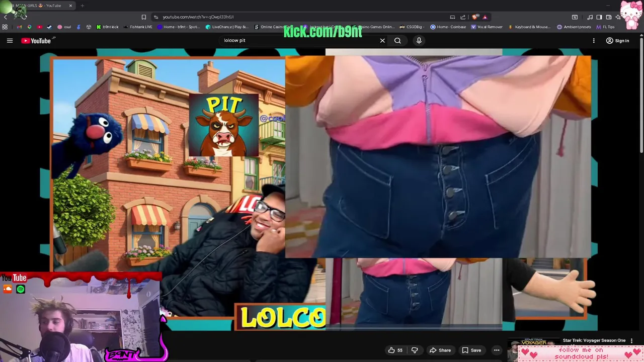Bookmark this page with bookmark icon
Screen dimensions: 644x362
[143, 17]
